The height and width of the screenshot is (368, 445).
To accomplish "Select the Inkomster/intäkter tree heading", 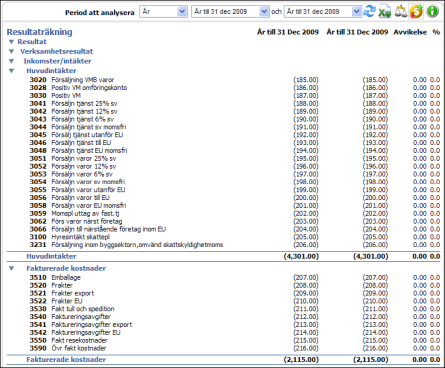I will pyautogui.click(x=57, y=61).
